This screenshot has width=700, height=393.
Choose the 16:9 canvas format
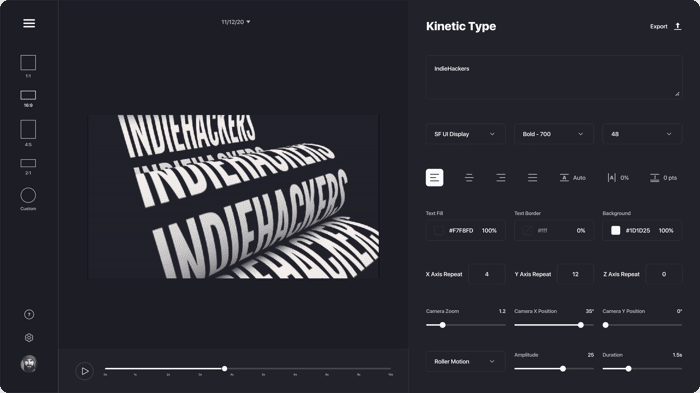point(28,95)
